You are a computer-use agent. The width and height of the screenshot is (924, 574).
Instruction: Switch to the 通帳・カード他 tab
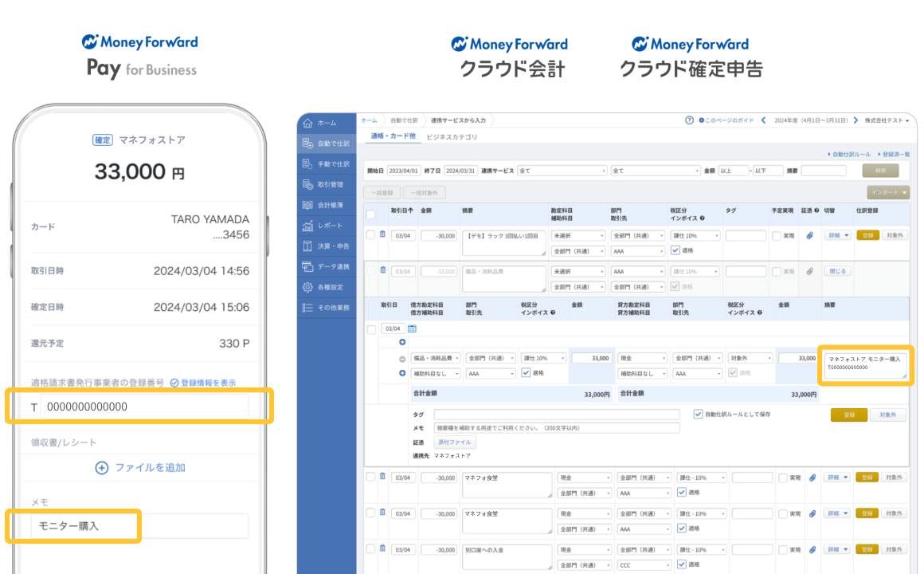393,136
